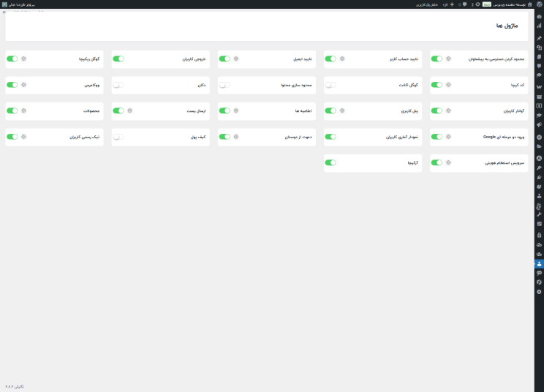Click the version number footer text
The height and width of the screenshot is (392, 544).
tap(15, 386)
